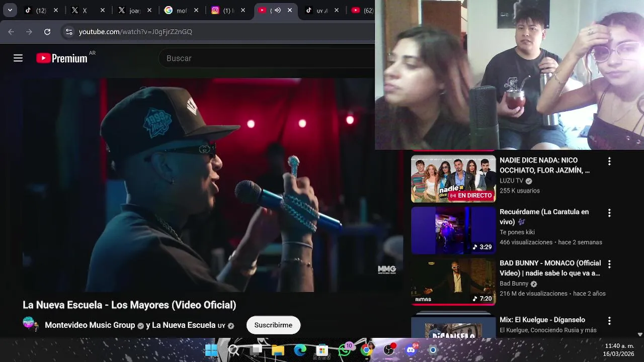
Task: Open more options for Recuérdame video
Action: pos(609,213)
